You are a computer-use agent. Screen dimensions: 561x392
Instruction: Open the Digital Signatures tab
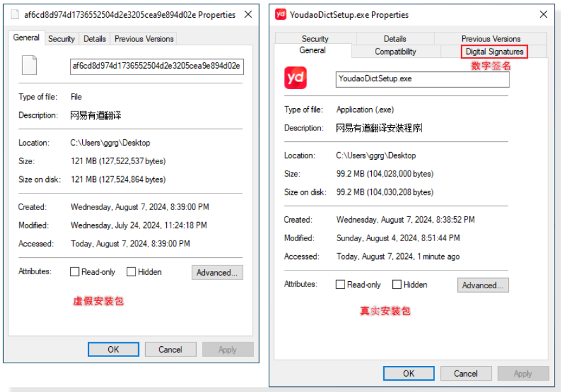pyautogui.click(x=494, y=52)
